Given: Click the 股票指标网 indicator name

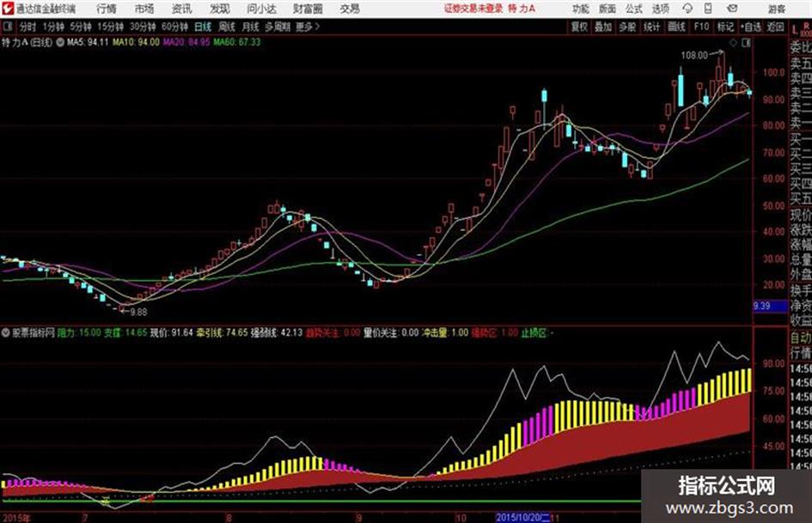Looking at the screenshot, I should tap(34, 332).
